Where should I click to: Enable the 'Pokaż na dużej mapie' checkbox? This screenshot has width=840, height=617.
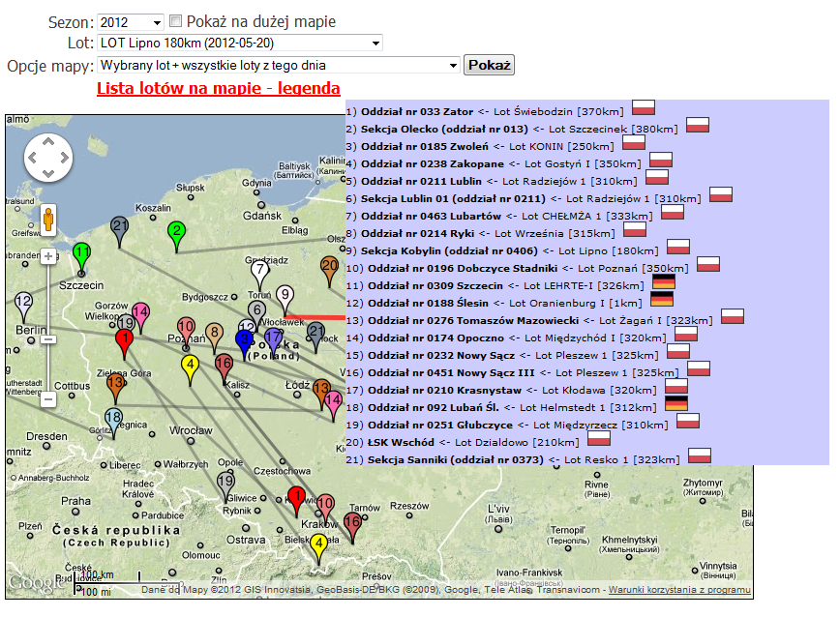[175, 21]
